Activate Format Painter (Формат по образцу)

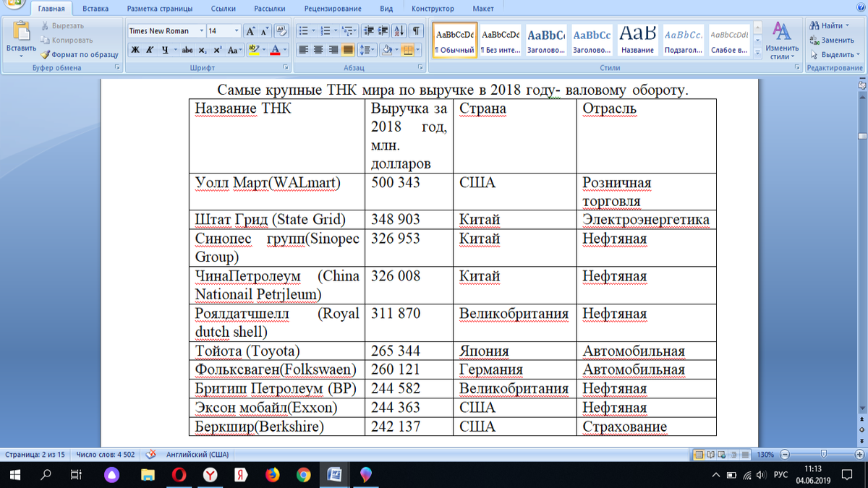[x=80, y=54]
